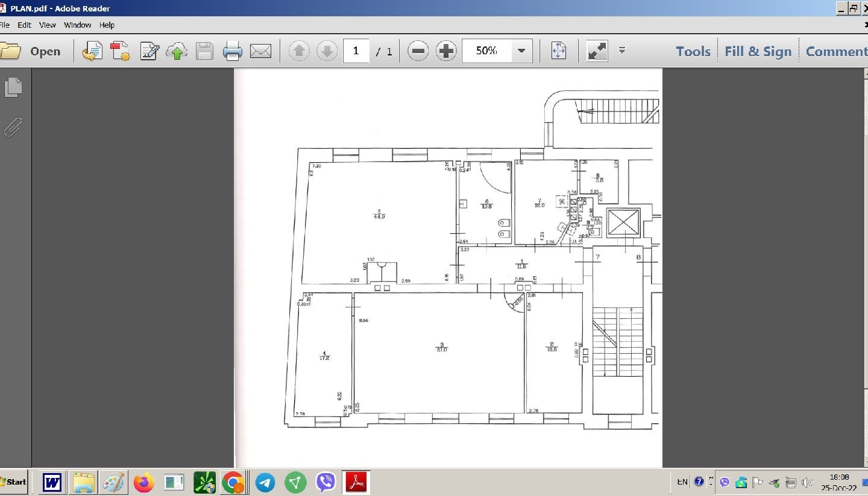
Task: Open the Fill & Sign pane
Action: pyautogui.click(x=758, y=51)
